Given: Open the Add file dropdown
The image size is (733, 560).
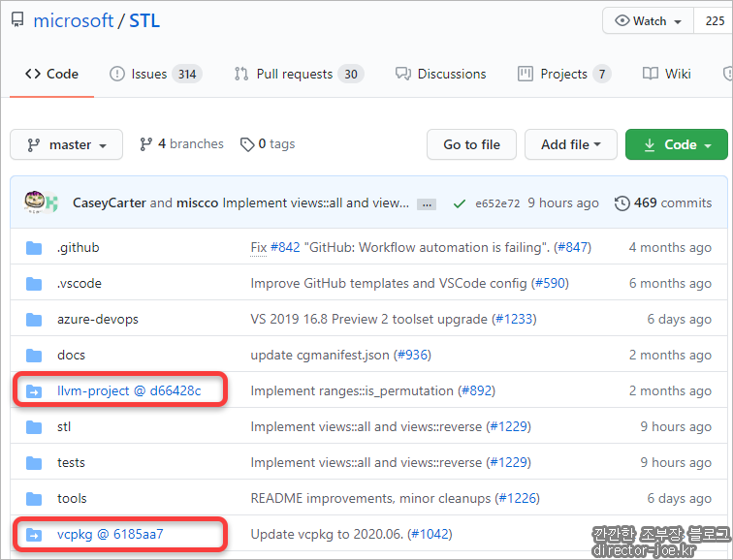Looking at the screenshot, I should (x=571, y=144).
